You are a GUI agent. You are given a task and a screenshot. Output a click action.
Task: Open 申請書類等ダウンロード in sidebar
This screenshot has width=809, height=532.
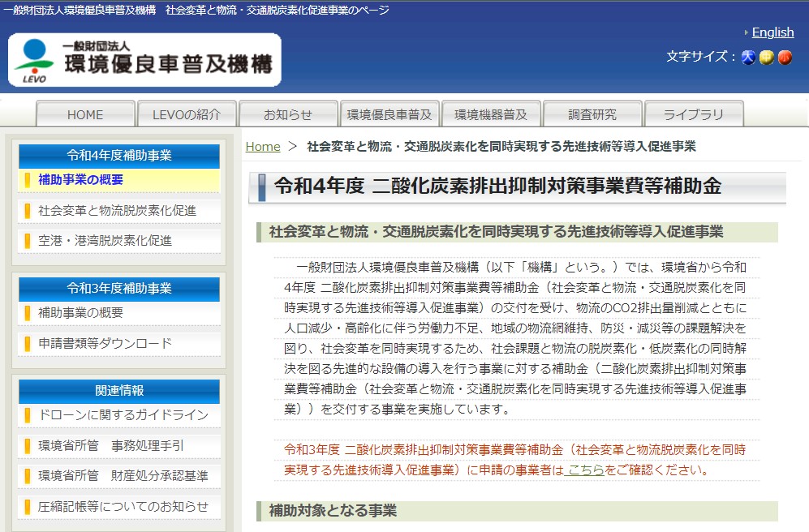[x=105, y=343]
